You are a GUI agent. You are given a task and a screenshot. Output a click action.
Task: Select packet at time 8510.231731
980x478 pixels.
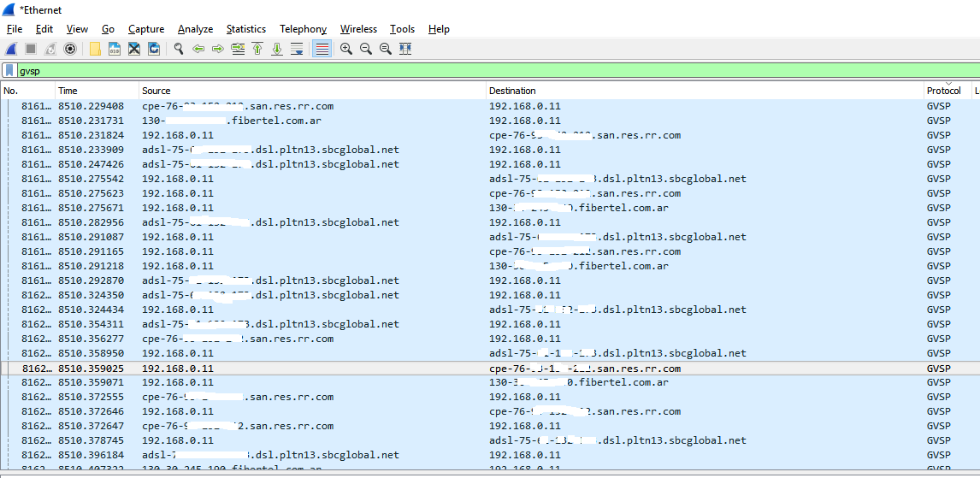[490, 121]
